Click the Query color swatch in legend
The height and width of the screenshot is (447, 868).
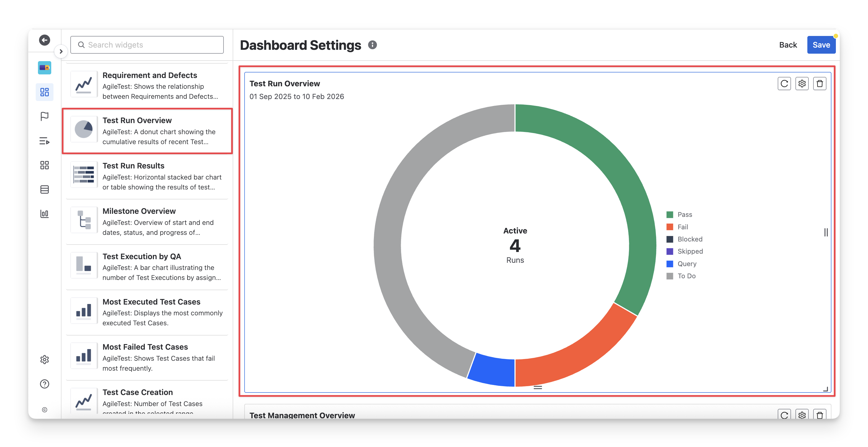pyautogui.click(x=669, y=264)
